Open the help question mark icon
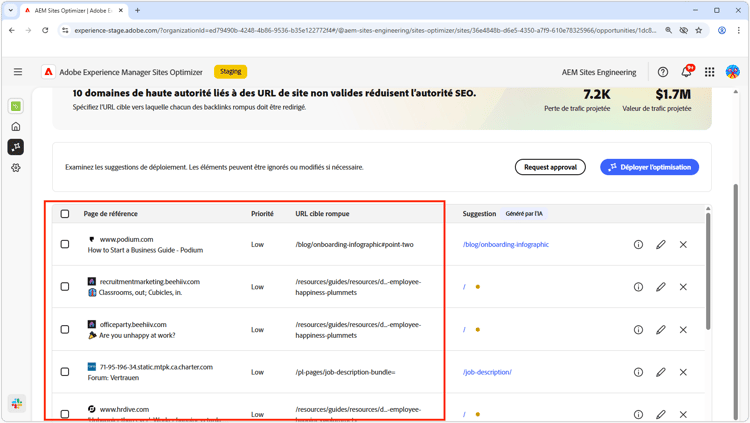This screenshot has width=750, height=423. pyautogui.click(x=662, y=72)
